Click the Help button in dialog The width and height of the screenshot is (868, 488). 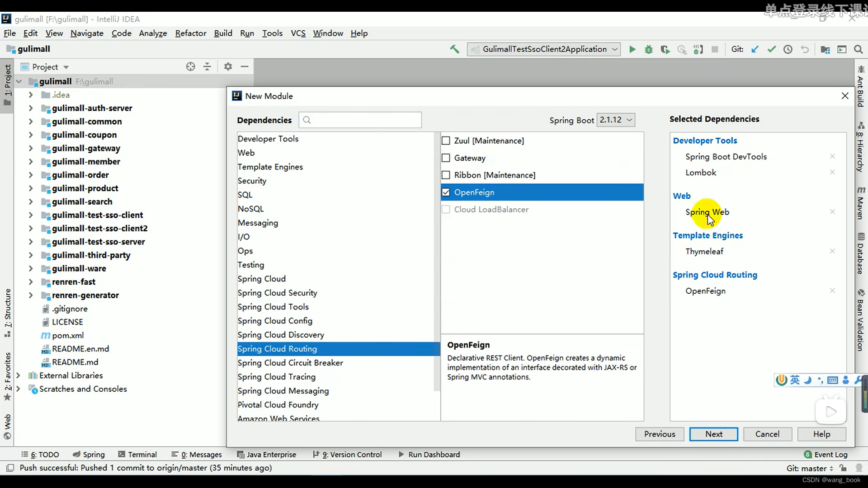[821, 434]
